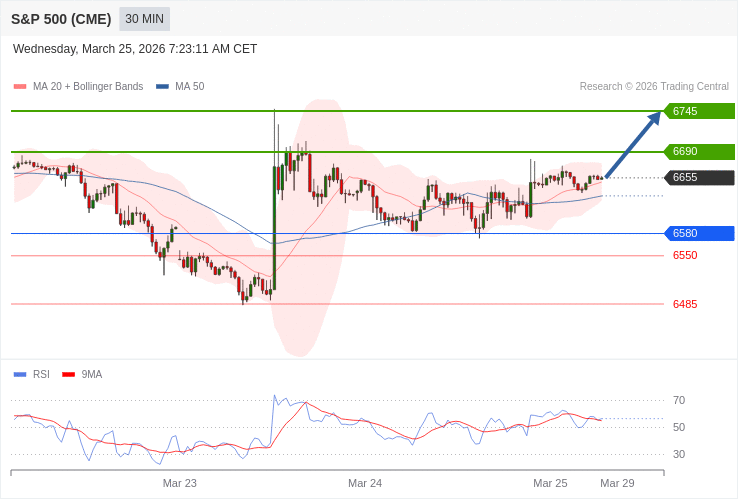Click the Mar 29 date axis label

pos(617,483)
